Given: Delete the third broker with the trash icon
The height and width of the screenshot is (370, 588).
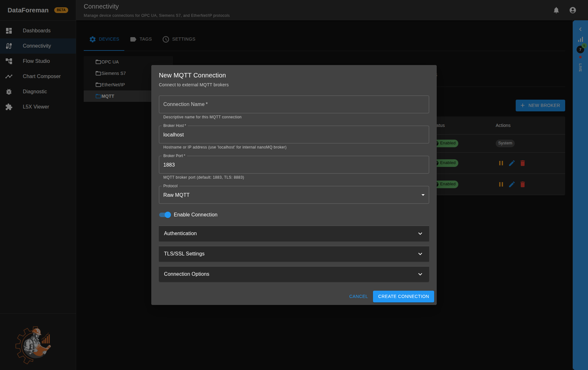Looking at the screenshot, I should 523,184.
